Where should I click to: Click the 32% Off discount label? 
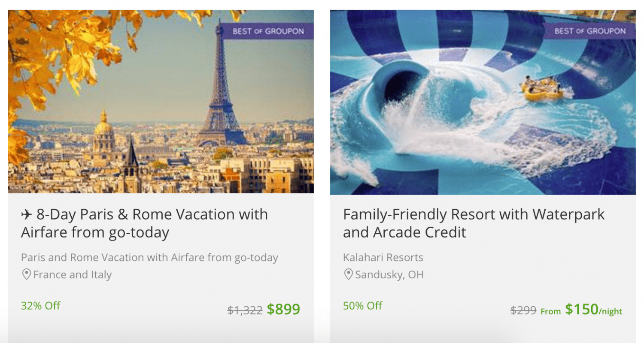[x=41, y=306]
